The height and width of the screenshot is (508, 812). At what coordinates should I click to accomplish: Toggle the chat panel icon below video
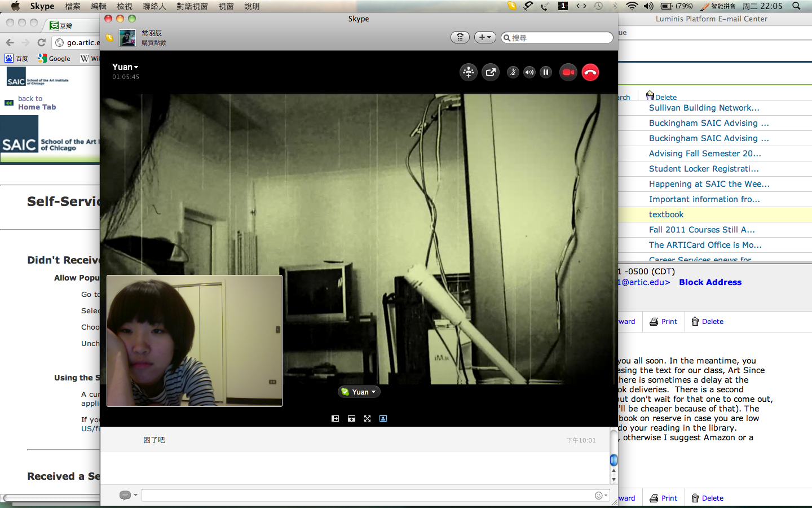(351, 418)
